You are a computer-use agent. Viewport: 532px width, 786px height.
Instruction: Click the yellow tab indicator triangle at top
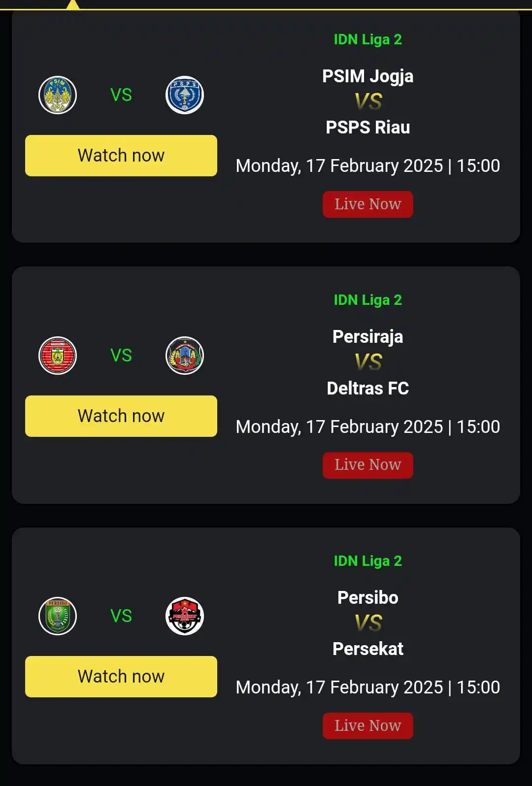(73, 5)
